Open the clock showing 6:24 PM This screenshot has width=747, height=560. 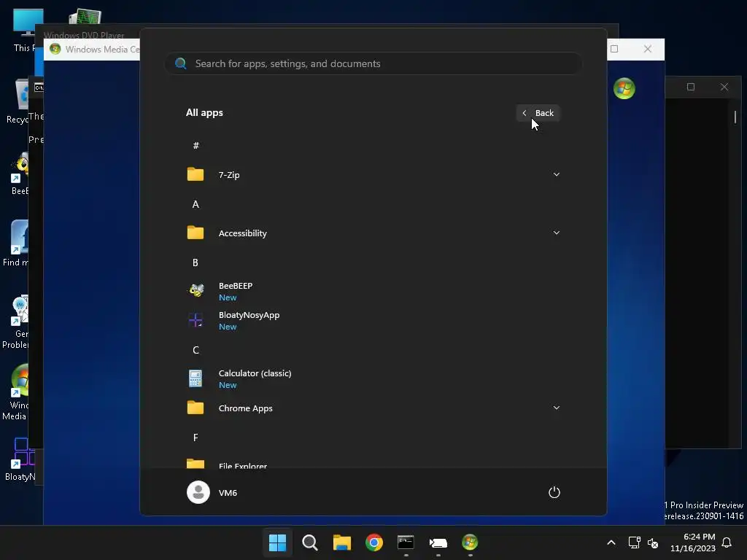(693, 542)
